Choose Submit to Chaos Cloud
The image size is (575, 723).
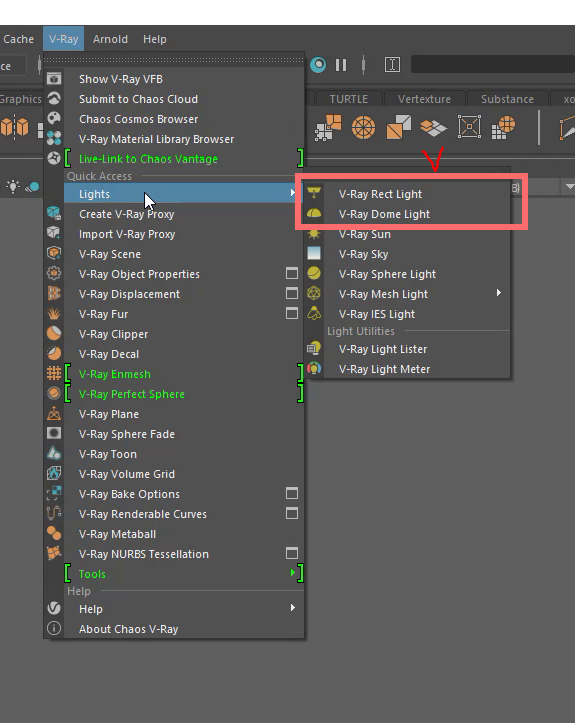(x=184, y=99)
